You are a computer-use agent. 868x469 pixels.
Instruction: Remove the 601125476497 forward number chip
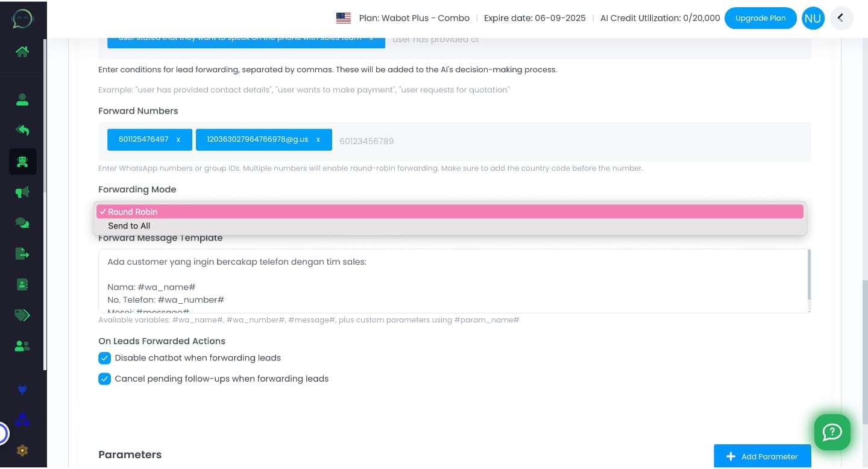tap(178, 139)
